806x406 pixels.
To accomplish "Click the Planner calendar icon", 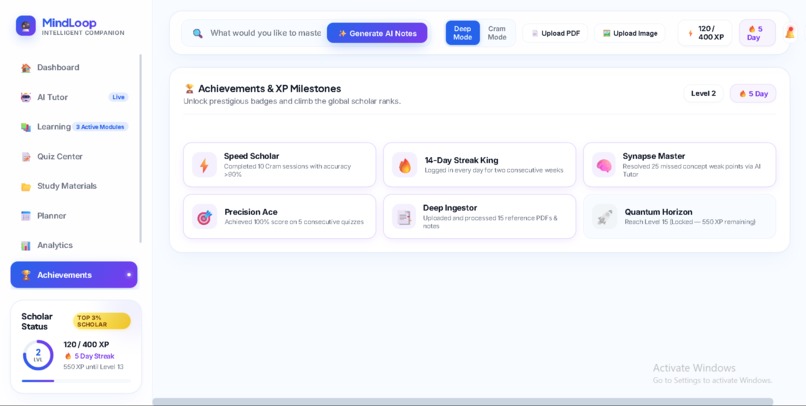I will 26,216.
